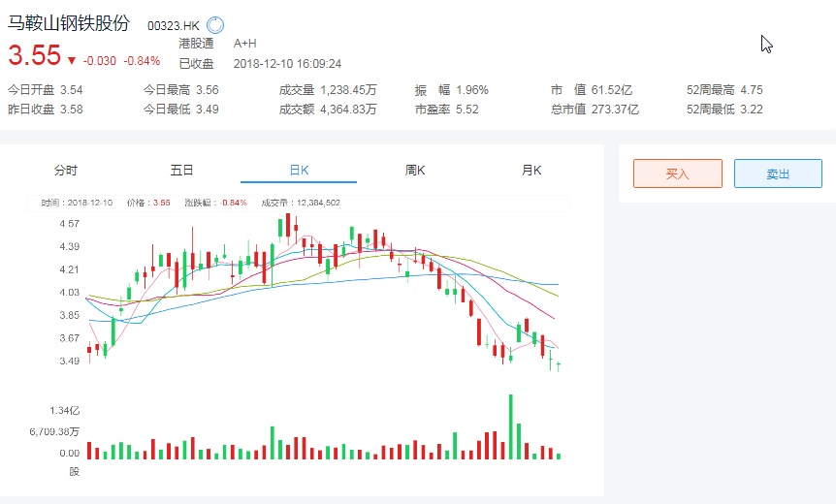This screenshot has width=836, height=504.
Task: Click the 52周最高 4.75 value
Action: tap(751, 90)
